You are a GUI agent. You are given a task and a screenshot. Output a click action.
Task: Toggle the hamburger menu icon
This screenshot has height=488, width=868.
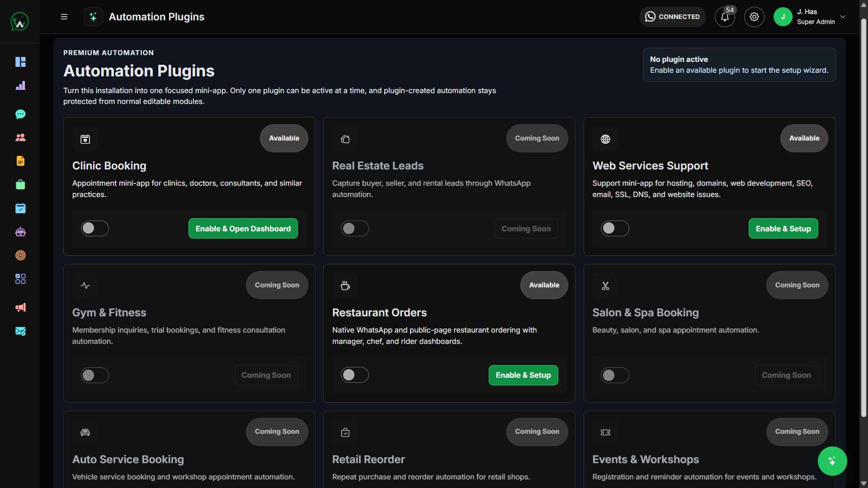[64, 17]
